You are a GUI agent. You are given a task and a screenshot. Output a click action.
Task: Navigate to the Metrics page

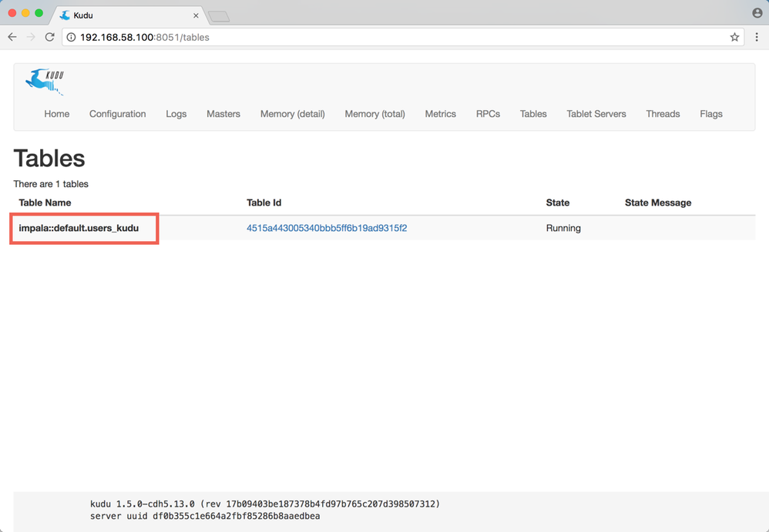point(441,114)
